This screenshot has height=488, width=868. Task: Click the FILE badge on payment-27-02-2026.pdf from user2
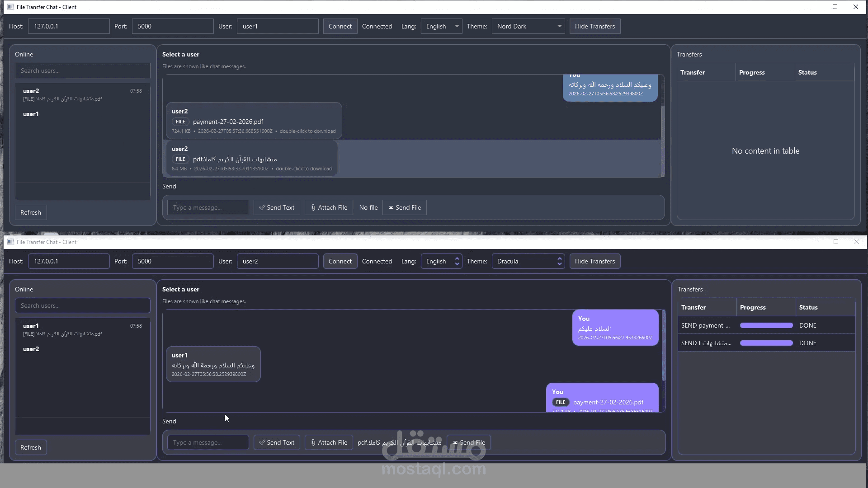click(180, 122)
